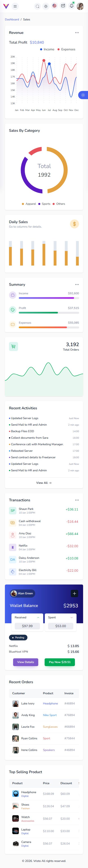Click Headphone product thumbnail in top selling

point(16,794)
